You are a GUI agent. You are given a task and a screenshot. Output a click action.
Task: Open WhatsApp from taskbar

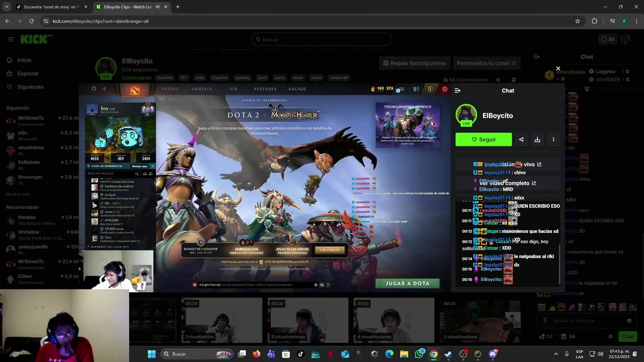[x=419, y=354]
